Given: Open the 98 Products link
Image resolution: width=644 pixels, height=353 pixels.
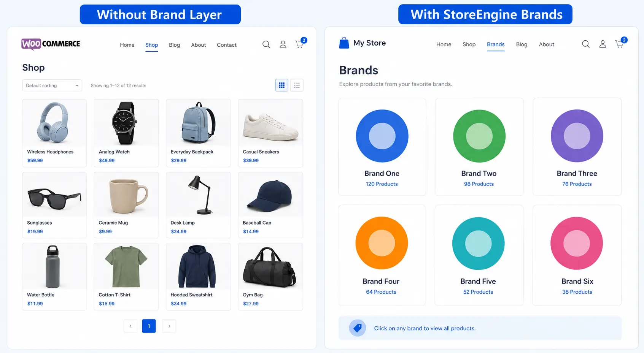Looking at the screenshot, I should point(479,184).
